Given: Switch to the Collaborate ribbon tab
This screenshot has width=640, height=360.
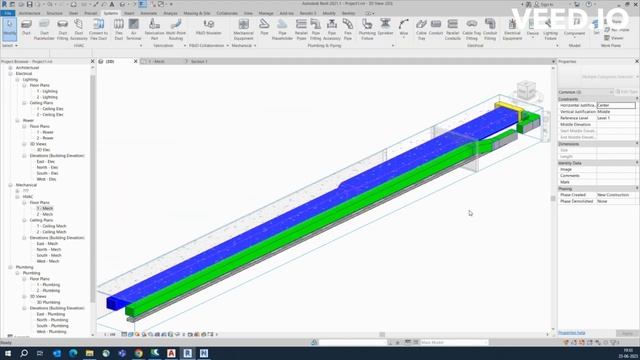Looking at the screenshot, I should click(227, 13).
